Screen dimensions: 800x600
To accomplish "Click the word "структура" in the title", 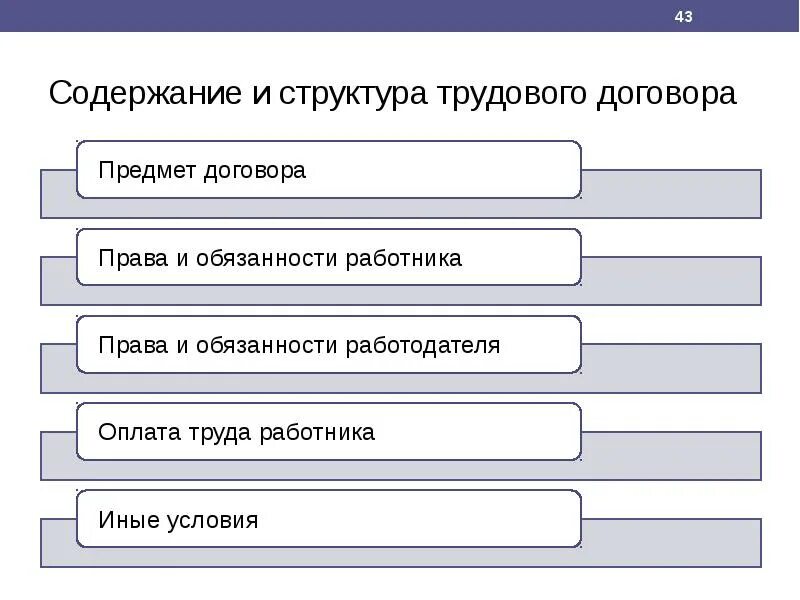I will [353, 95].
